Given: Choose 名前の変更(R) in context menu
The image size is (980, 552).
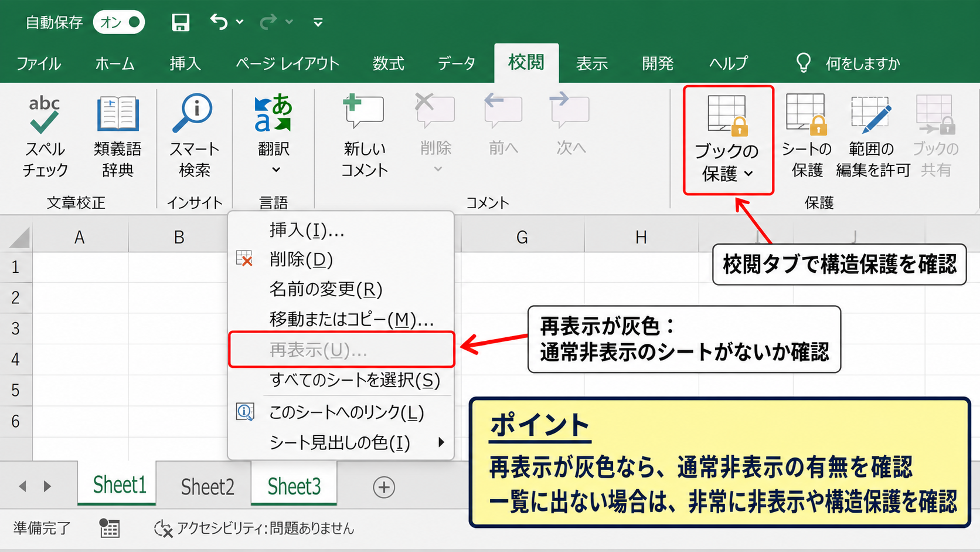Looking at the screenshot, I should pyautogui.click(x=341, y=289).
